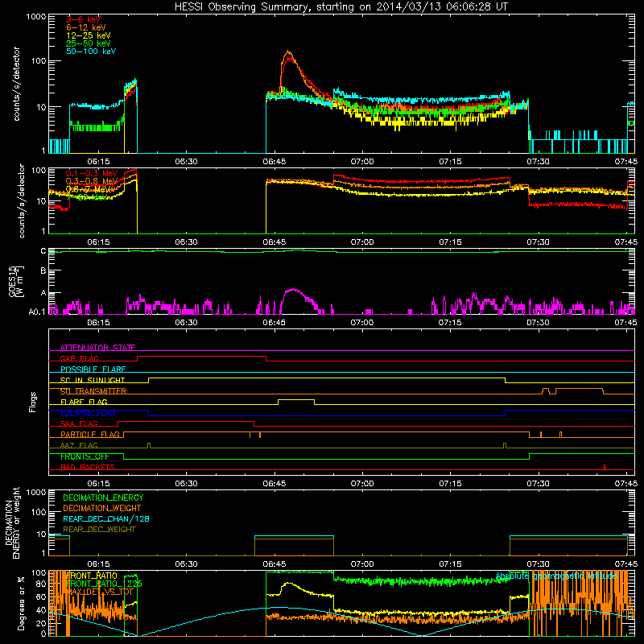Screen dimensions: 644x644
Task: Select the FLARE_FLAG label
Action: [x=84, y=402]
